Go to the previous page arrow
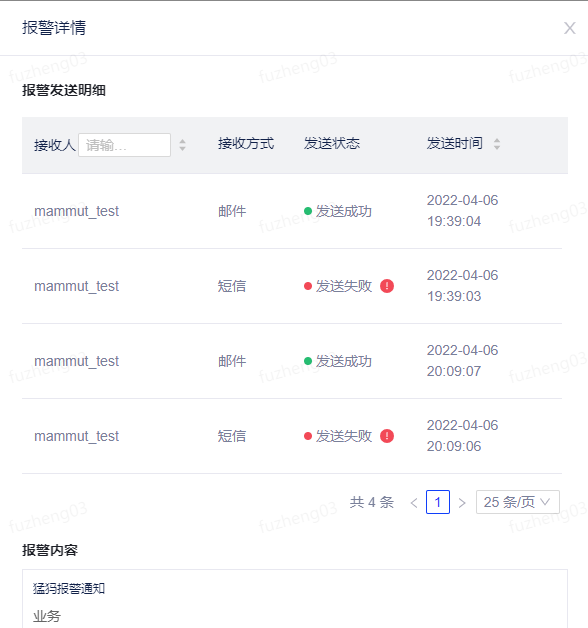Image resolution: width=588 pixels, height=628 pixels. [414, 502]
